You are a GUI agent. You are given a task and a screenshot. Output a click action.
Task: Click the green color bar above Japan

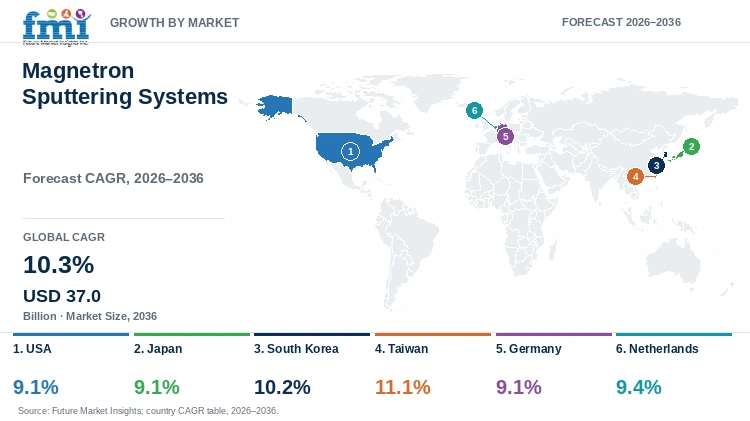pyautogui.click(x=192, y=334)
